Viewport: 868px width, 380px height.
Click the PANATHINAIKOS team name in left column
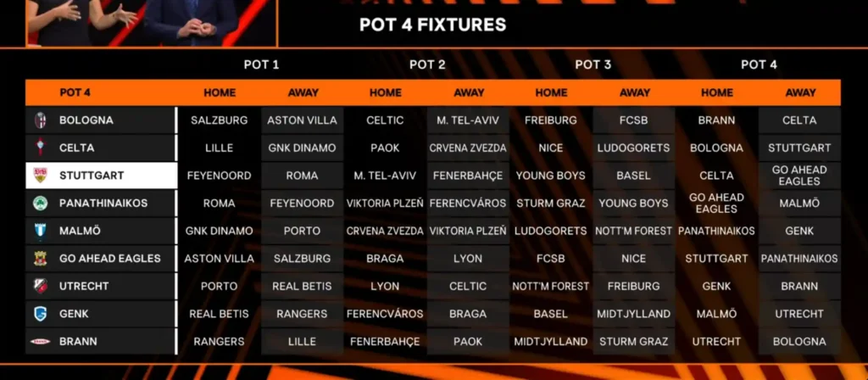click(x=103, y=204)
